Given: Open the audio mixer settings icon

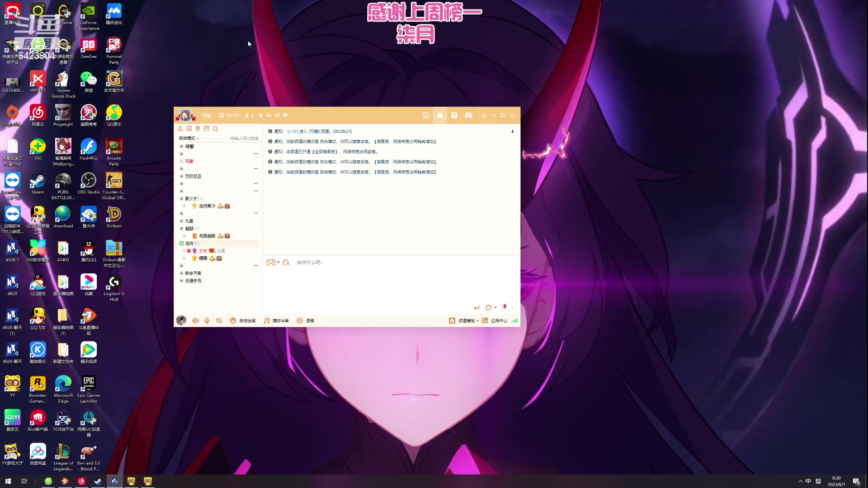Looking at the screenshot, I should [219, 320].
